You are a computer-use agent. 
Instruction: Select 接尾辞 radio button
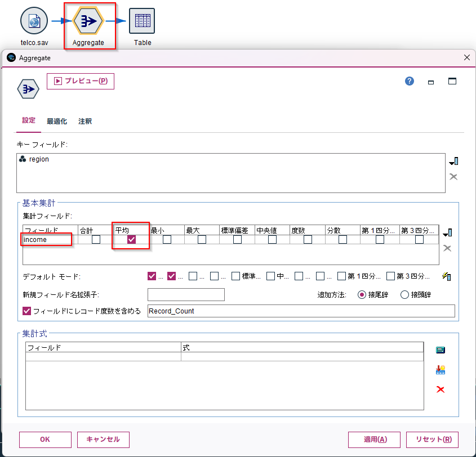(x=362, y=294)
